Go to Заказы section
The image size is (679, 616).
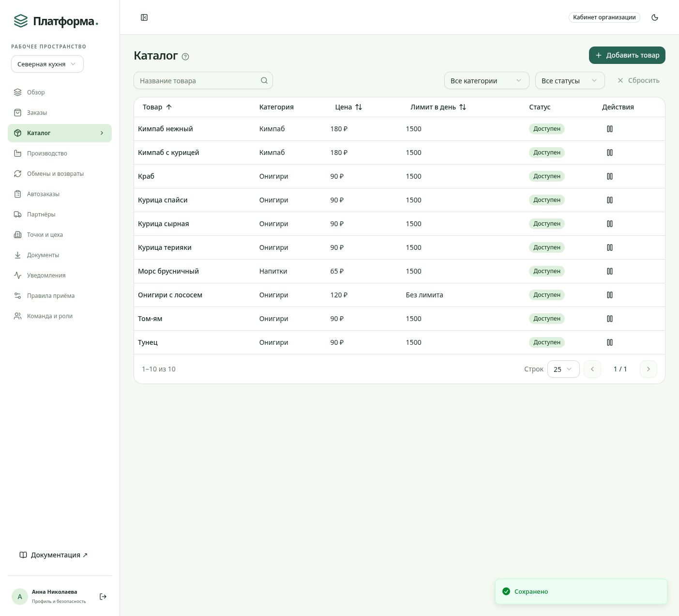click(60, 112)
